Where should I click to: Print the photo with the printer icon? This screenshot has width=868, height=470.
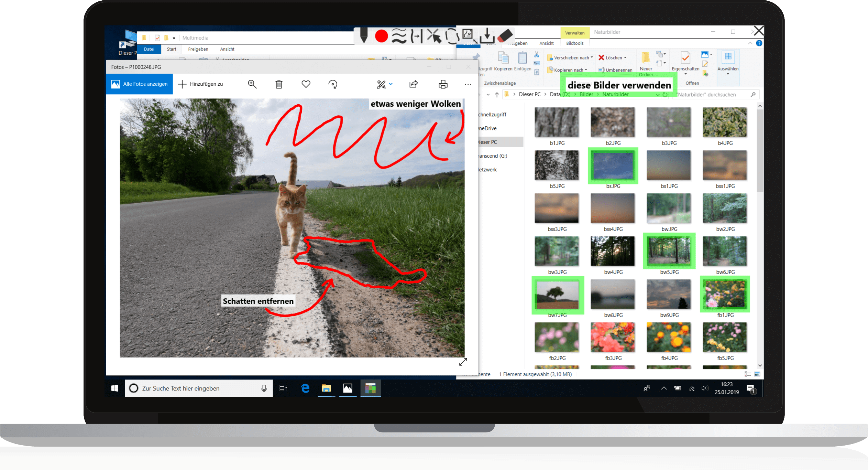(443, 84)
